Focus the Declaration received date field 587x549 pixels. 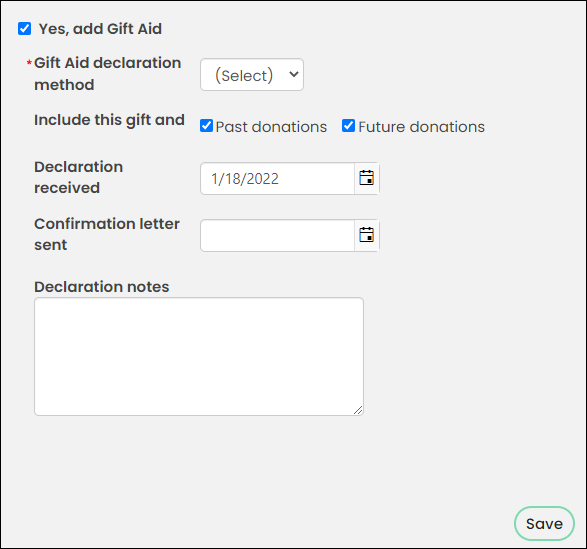pyautogui.click(x=277, y=178)
